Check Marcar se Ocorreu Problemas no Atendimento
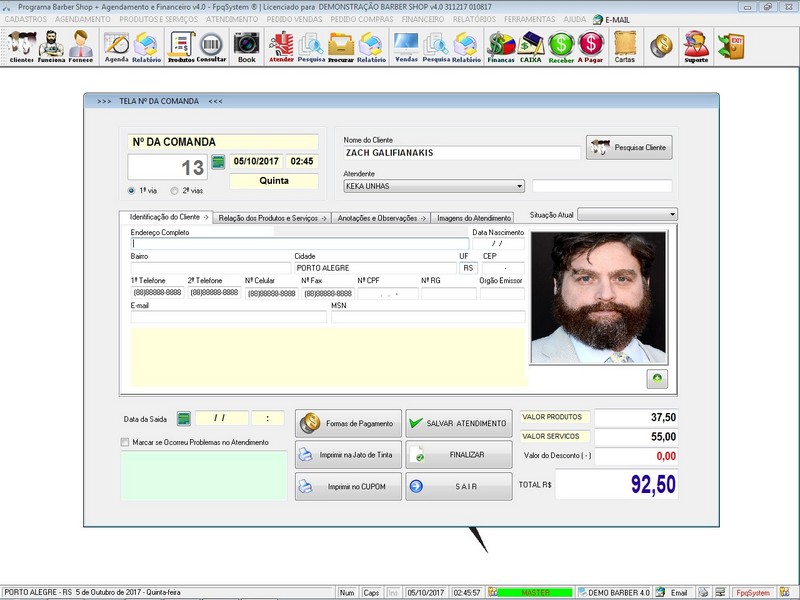The image size is (800, 600). click(x=125, y=442)
